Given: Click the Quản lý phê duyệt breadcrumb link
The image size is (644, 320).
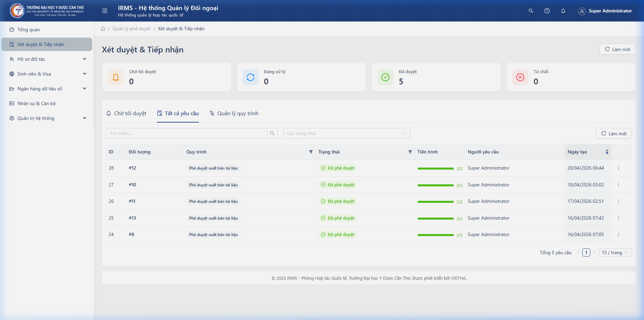Looking at the screenshot, I should point(131,29).
